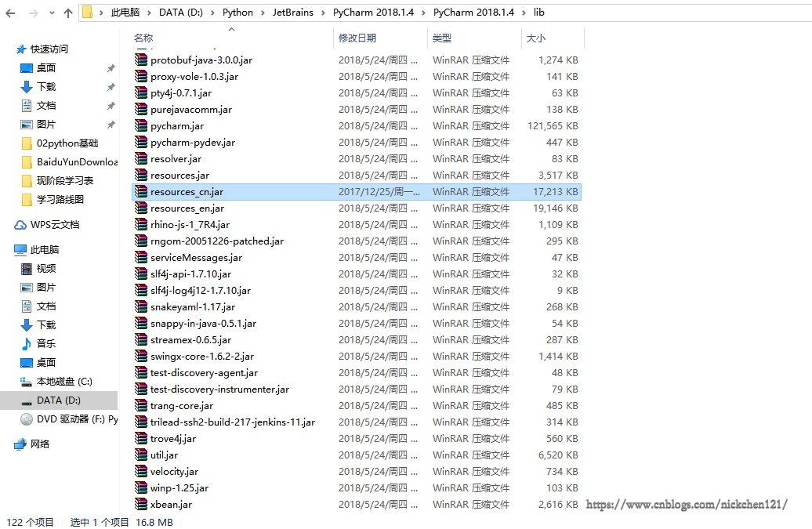This screenshot has width=812, height=529.
Task: Select 网络 in navigation pane
Action: [x=39, y=444]
